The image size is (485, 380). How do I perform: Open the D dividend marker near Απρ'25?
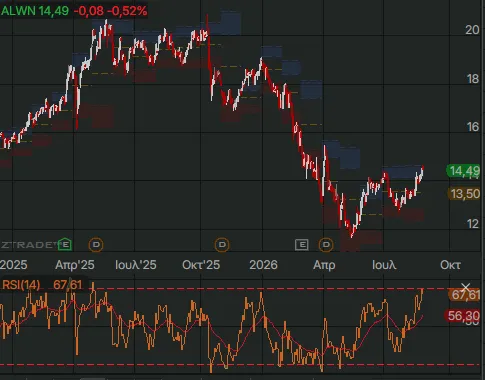(x=96, y=245)
